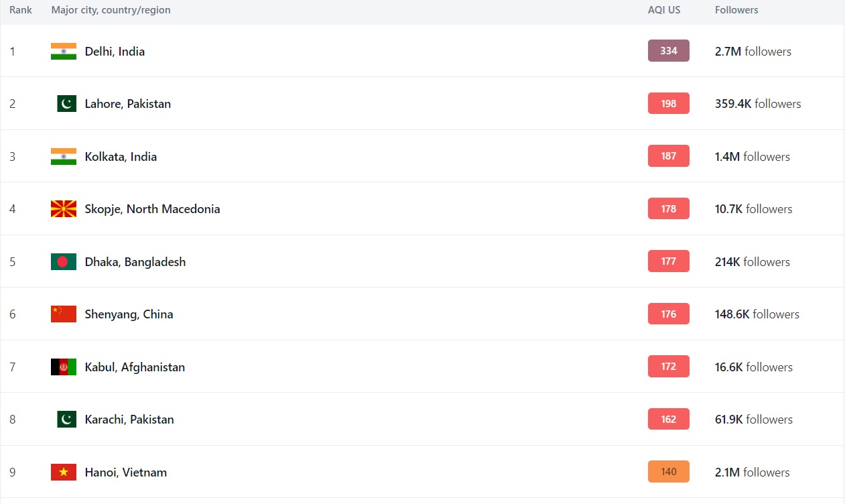
Task: Click the China flag beside Shenyang
Action: click(x=64, y=314)
